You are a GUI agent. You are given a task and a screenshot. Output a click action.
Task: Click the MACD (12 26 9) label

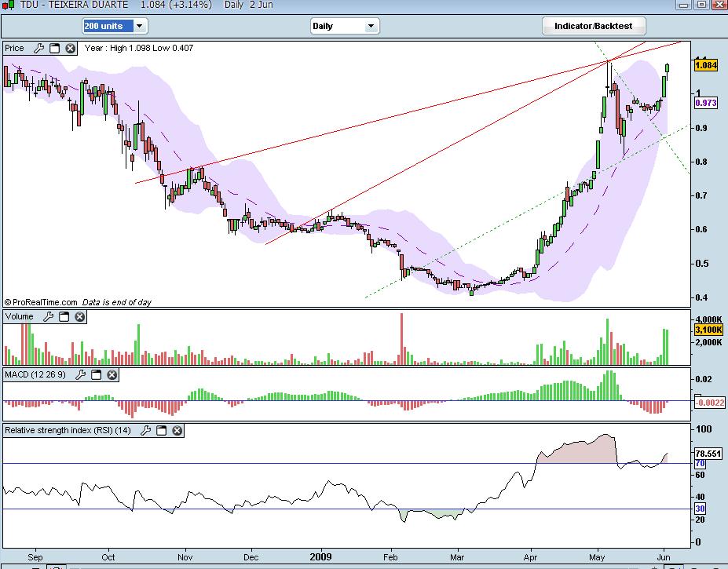(35, 374)
